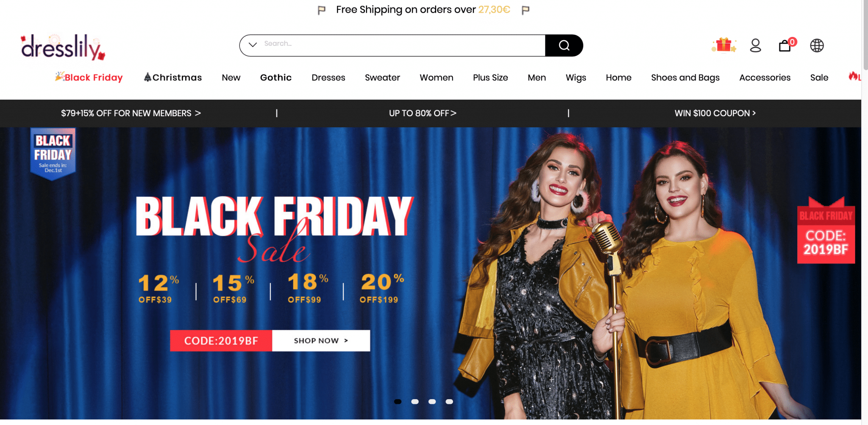Click into the Search input field
The width and height of the screenshot is (868, 425).
[x=403, y=44]
